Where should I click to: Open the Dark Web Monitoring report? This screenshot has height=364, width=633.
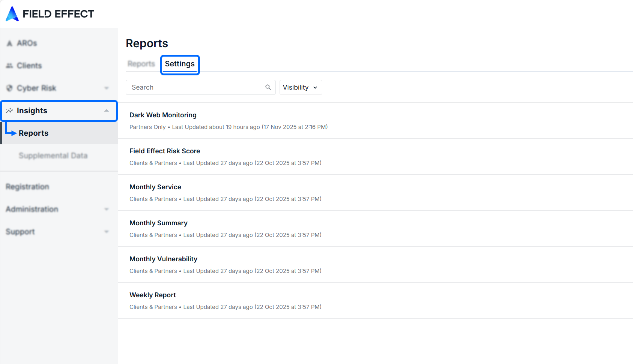[376, 121]
